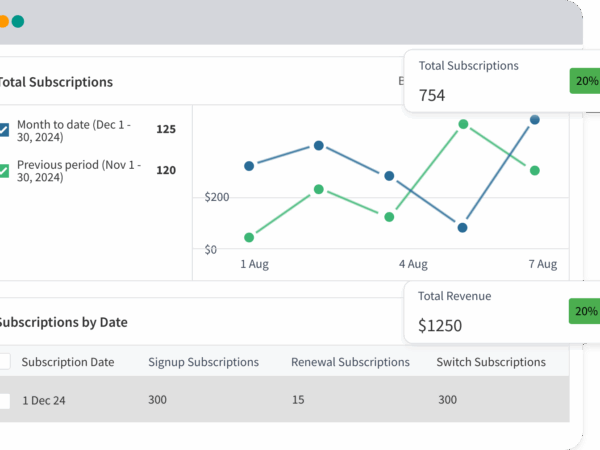Click the 20% badge on Total Subscriptions card
The image size is (600, 450).
pyautogui.click(x=584, y=81)
